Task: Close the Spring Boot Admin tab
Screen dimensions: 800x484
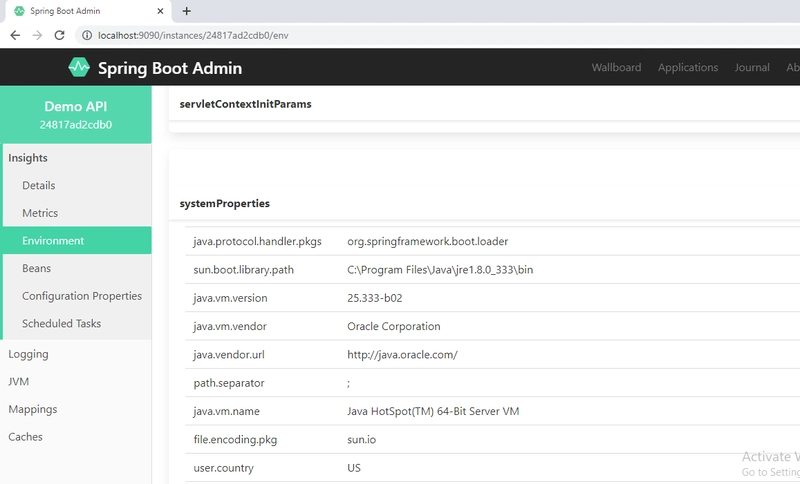Action: pyautogui.click(x=160, y=11)
